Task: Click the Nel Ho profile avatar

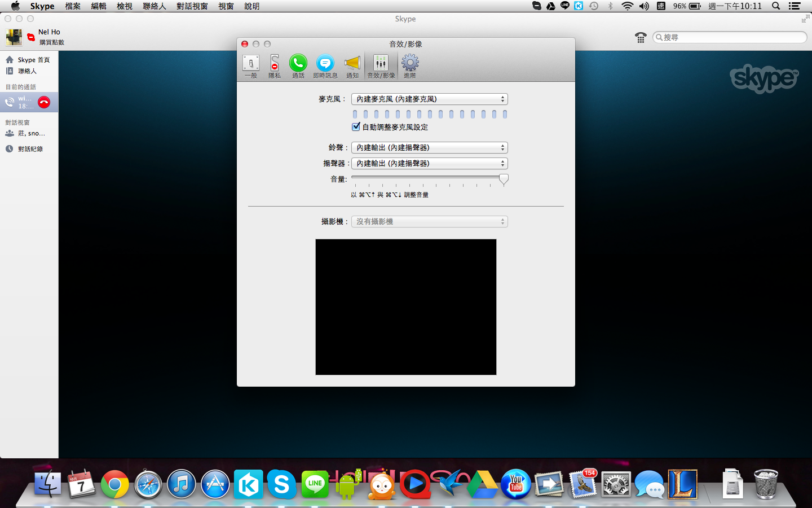Action: (14, 37)
